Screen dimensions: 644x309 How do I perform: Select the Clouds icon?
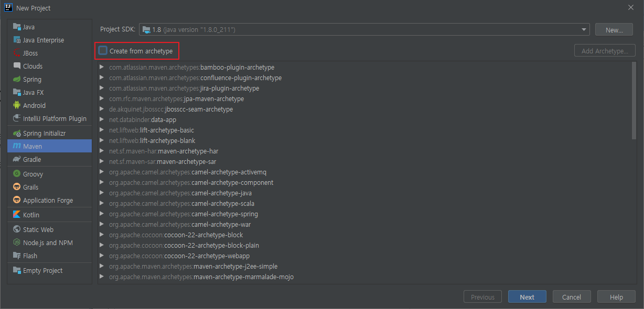click(17, 66)
